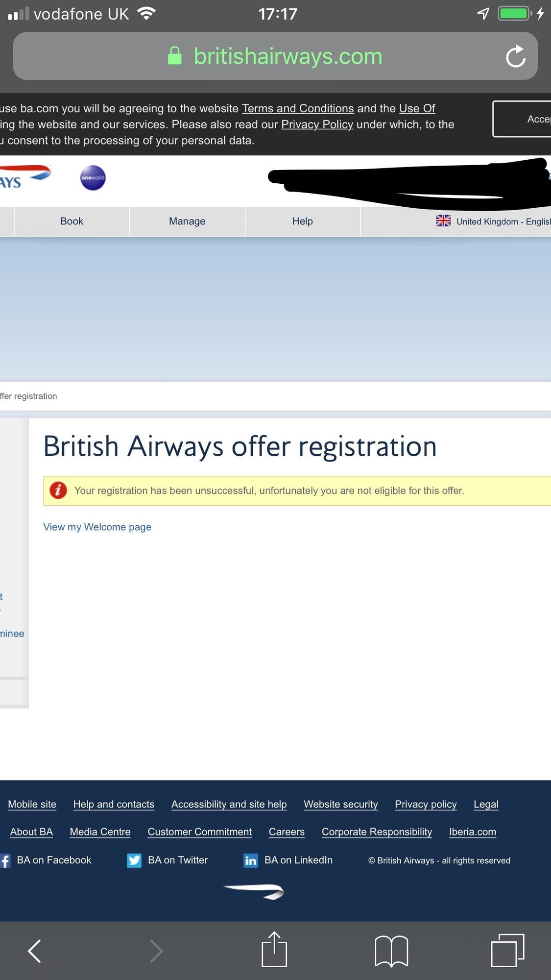The height and width of the screenshot is (980, 551).
Task: Click View my Welcome page link
Action: tap(97, 527)
